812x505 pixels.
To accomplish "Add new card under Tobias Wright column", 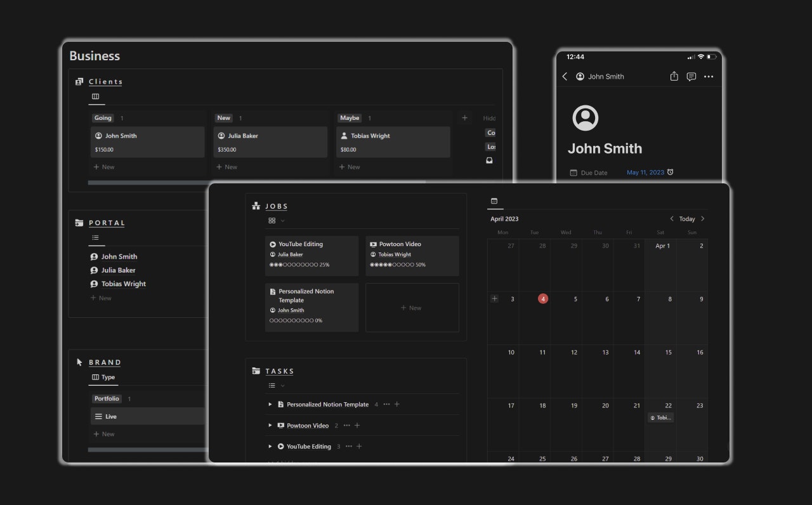I will [350, 167].
